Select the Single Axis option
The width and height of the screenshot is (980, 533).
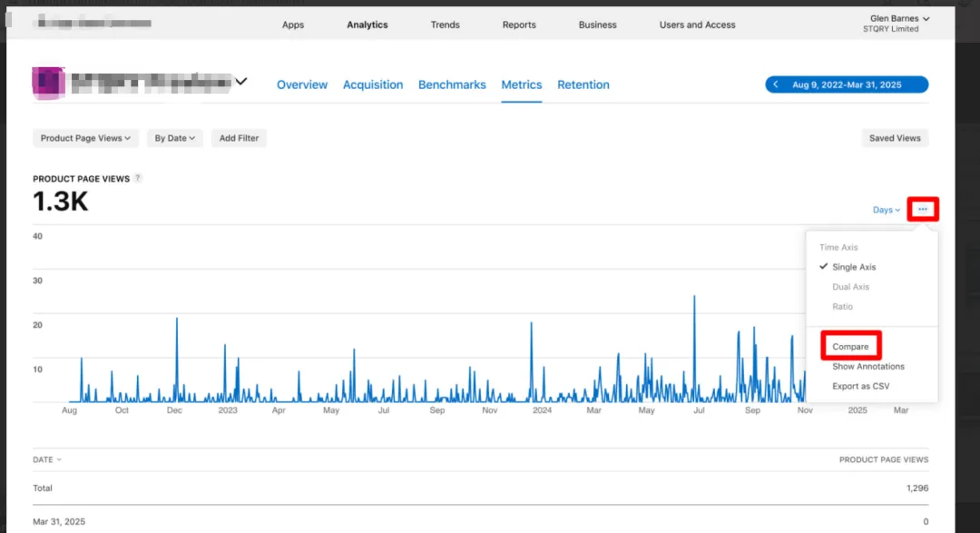pos(854,267)
